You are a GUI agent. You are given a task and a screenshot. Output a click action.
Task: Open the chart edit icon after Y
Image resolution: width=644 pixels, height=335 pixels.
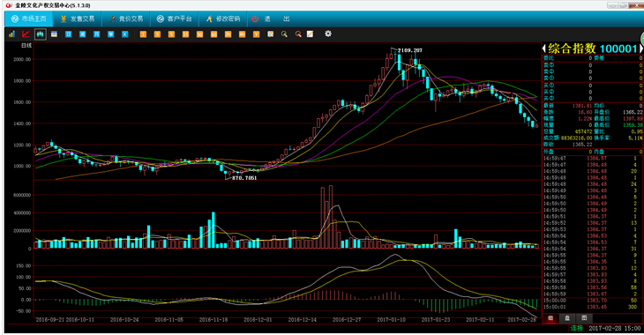pyautogui.click(x=270, y=34)
